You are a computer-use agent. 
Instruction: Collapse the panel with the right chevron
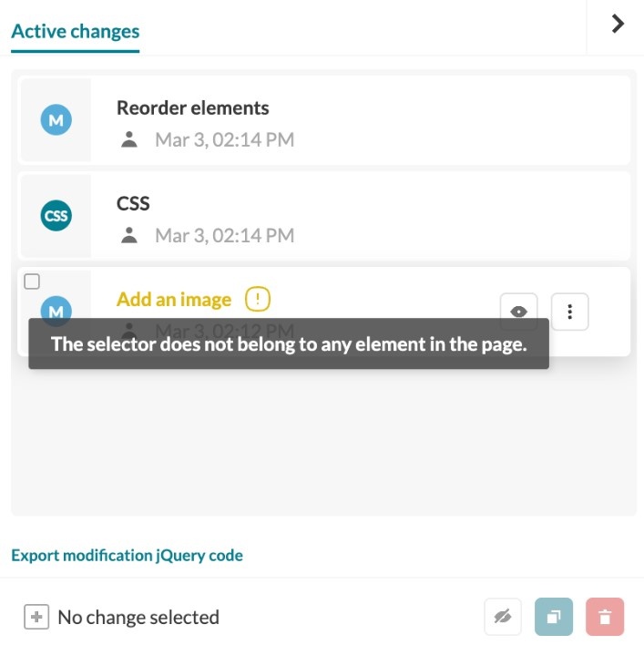pyautogui.click(x=618, y=24)
